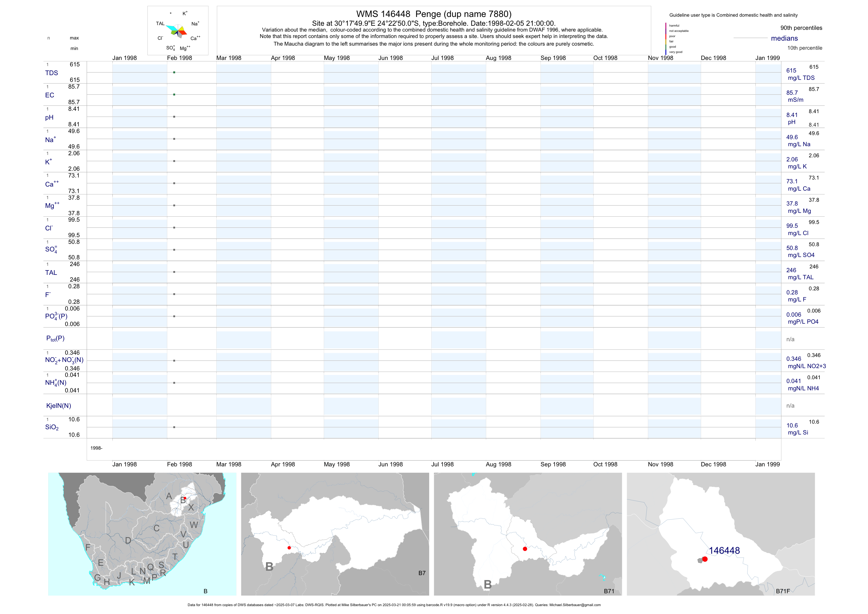Screen dimensions: 868x614
Task: Open the South Africa overview map
Action: pyautogui.click(x=142, y=534)
